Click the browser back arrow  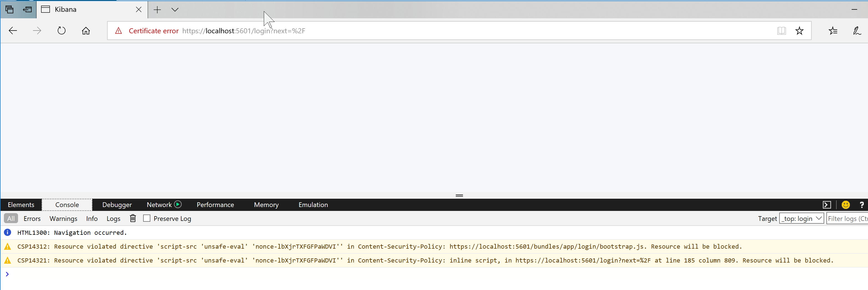click(13, 31)
